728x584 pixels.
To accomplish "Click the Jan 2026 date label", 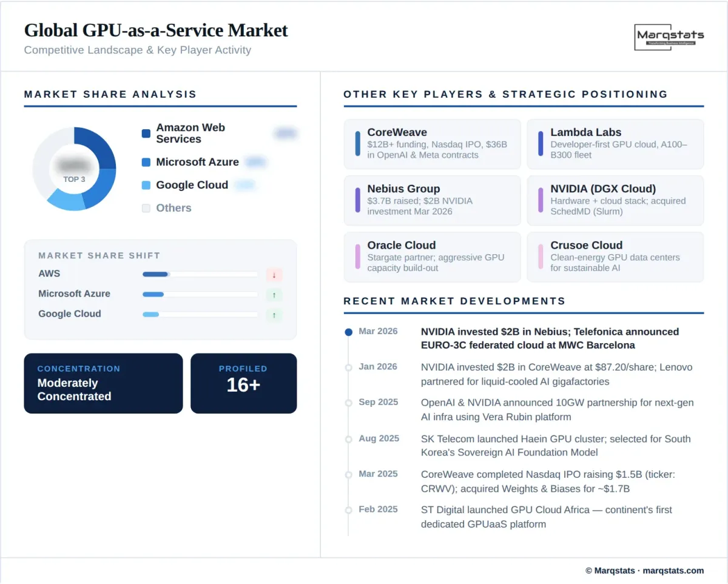I will tap(378, 367).
